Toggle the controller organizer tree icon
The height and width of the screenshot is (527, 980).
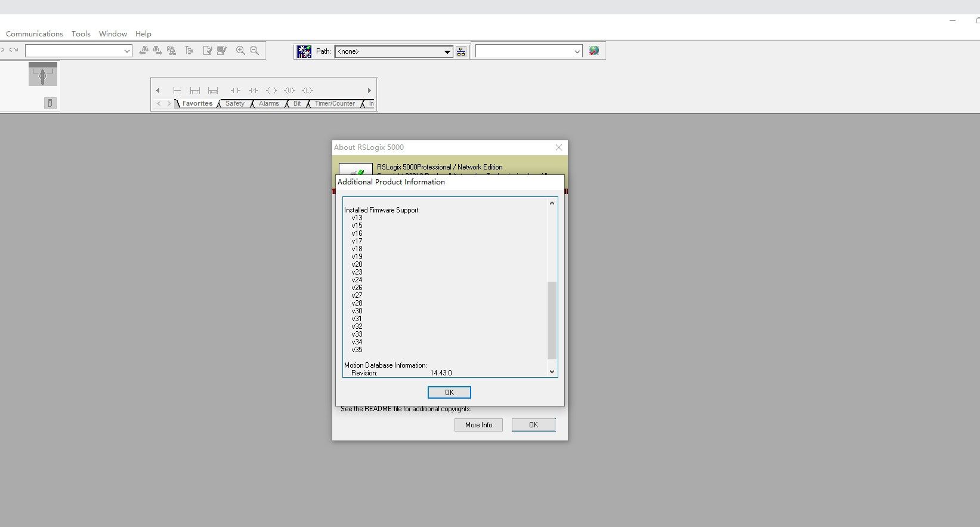(190, 51)
